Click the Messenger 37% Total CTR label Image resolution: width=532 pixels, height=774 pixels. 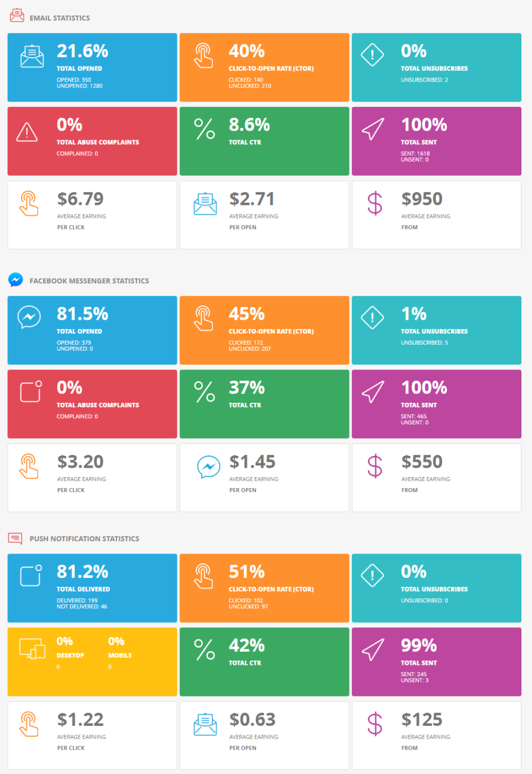pos(245,405)
